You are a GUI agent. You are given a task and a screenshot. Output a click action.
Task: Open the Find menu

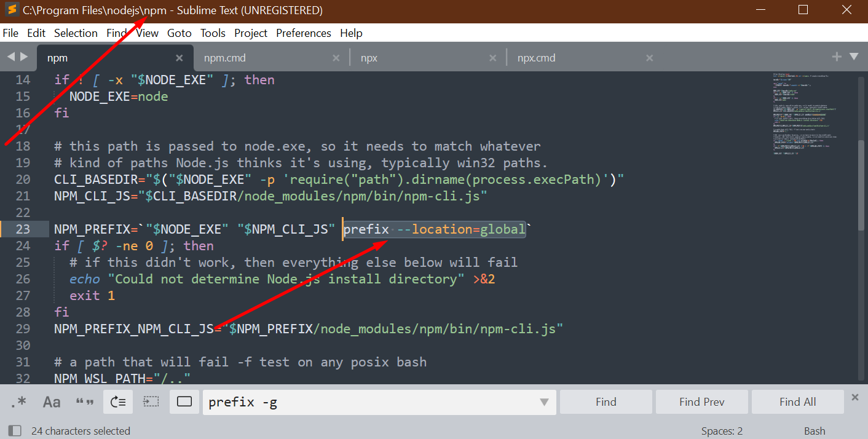117,33
